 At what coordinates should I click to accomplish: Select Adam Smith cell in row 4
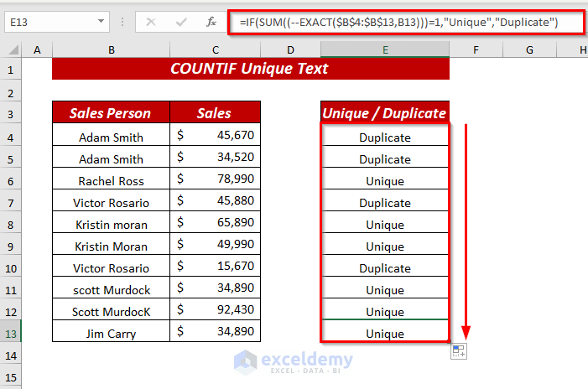[111, 135]
